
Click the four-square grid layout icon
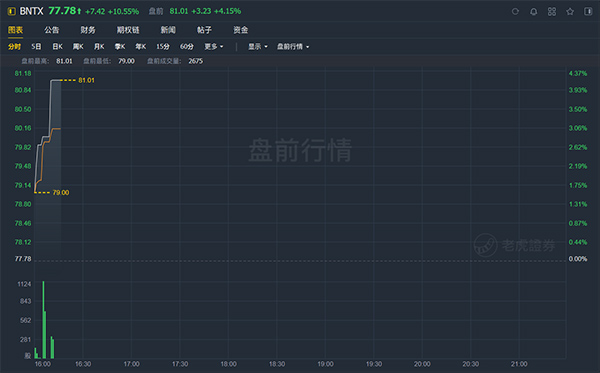tap(552, 11)
